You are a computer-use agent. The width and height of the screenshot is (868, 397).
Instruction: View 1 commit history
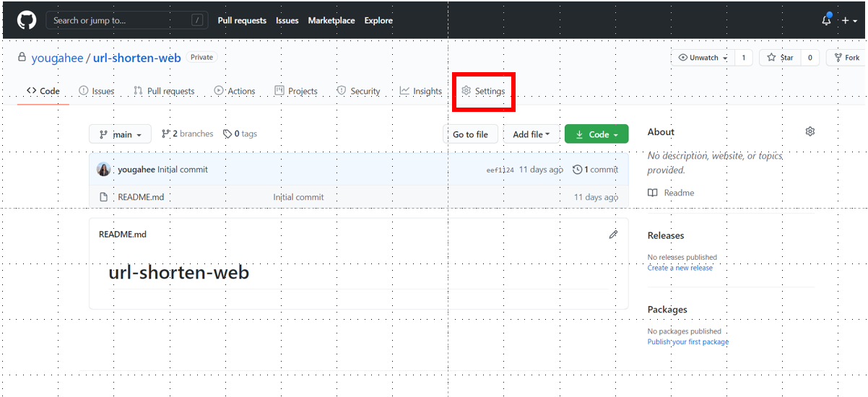pos(595,170)
